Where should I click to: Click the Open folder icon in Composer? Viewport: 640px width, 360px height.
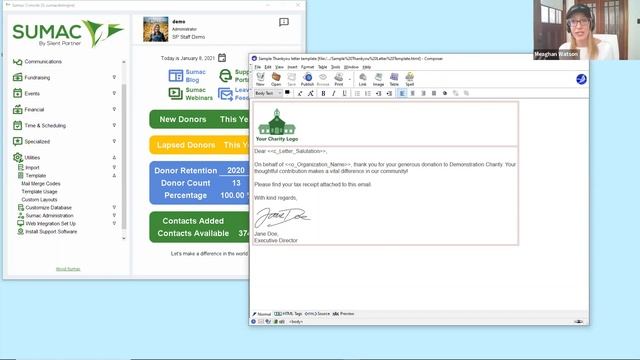click(276, 79)
